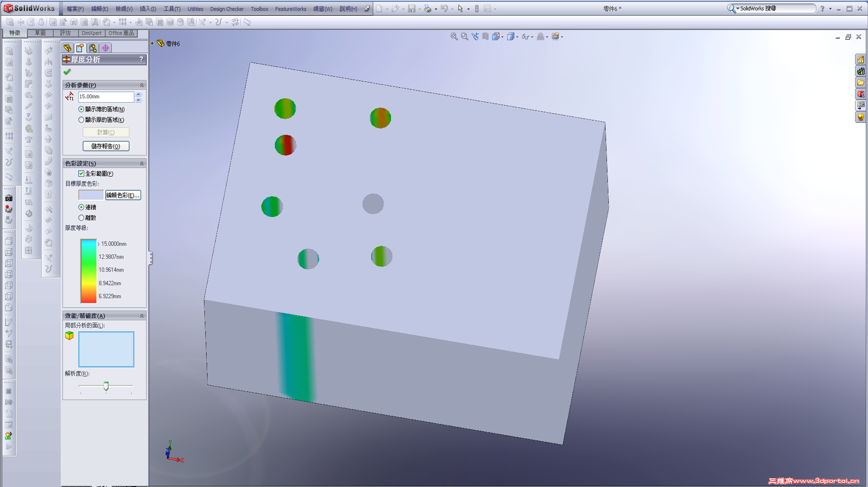Open the Hide/Show Items dropdown arrow
Screen dimensions: 868x487
tap(532, 37)
